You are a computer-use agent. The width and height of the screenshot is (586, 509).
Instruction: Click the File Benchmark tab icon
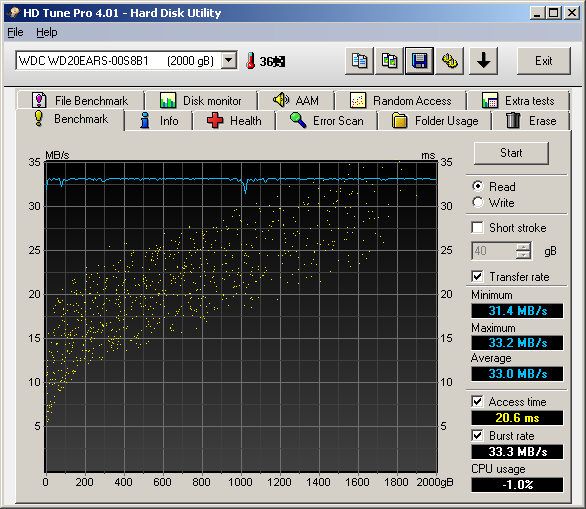pos(39,100)
